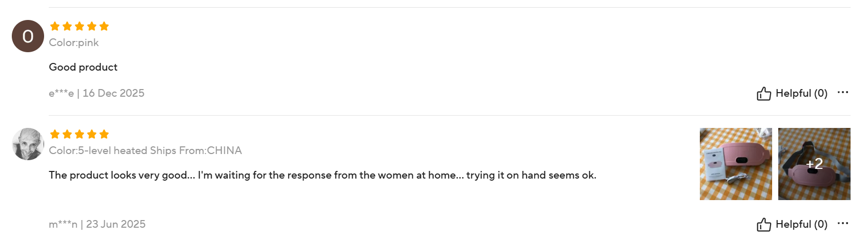Open the "+2" more photos thumbnail
Image resolution: width=868 pixels, height=240 pixels.
(x=814, y=164)
